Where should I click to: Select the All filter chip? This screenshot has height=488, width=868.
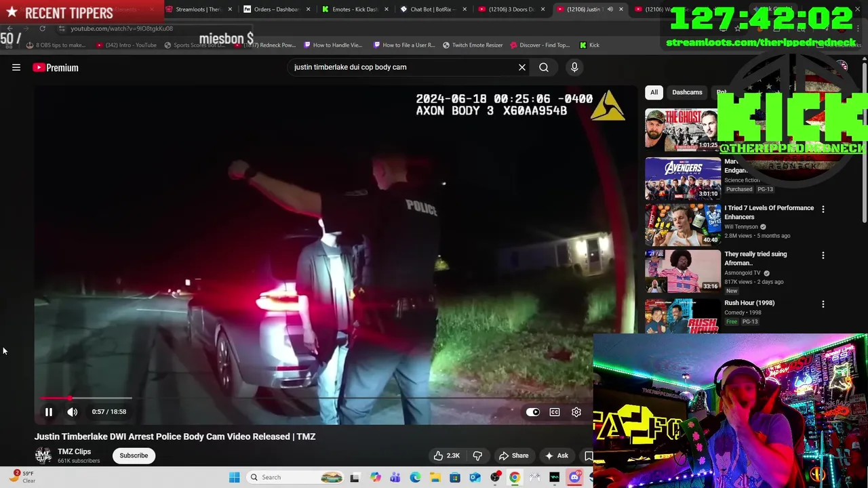pyautogui.click(x=654, y=92)
